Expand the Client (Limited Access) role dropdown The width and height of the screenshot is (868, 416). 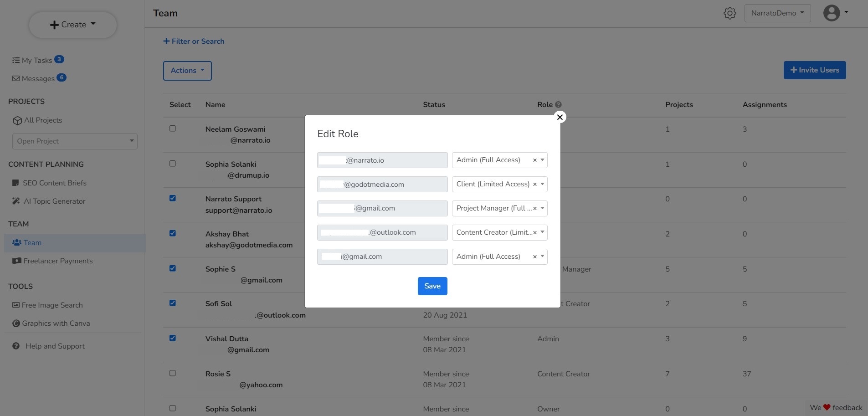tap(542, 184)
